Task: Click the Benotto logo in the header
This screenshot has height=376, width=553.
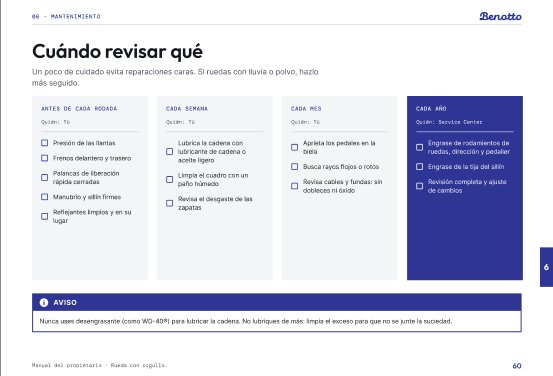Action: click(x=500, y=16)
